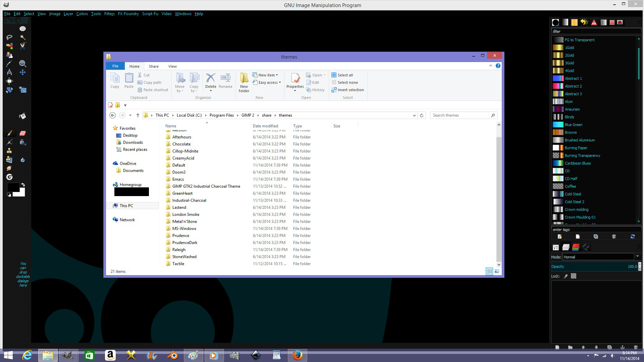The image size is (644, 362).
Task: Click the Search themes input field
Action: [x=464, y=115]
